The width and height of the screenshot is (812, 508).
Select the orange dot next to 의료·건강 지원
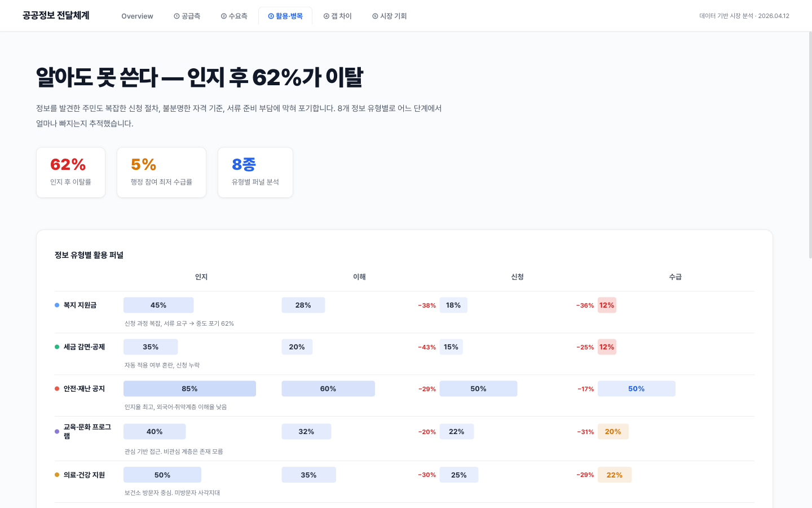(56, 475)
